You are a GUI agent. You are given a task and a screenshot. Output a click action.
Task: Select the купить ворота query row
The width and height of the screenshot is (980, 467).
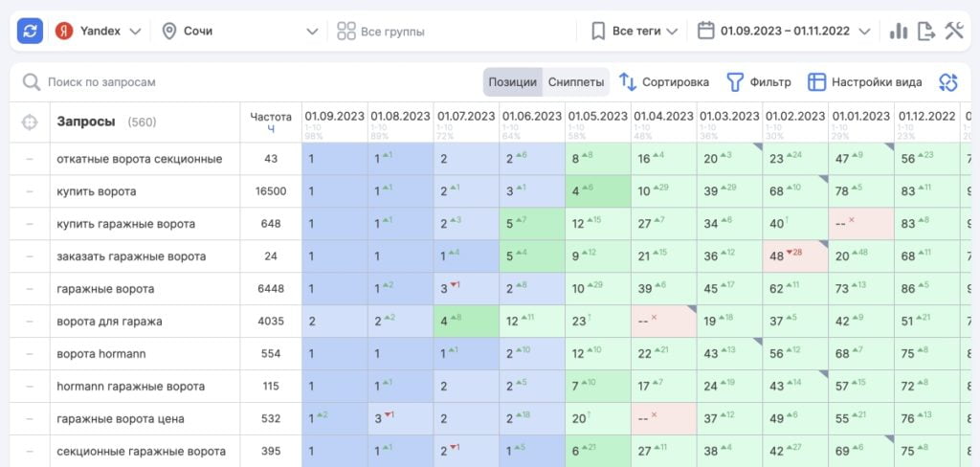[96, 191]
